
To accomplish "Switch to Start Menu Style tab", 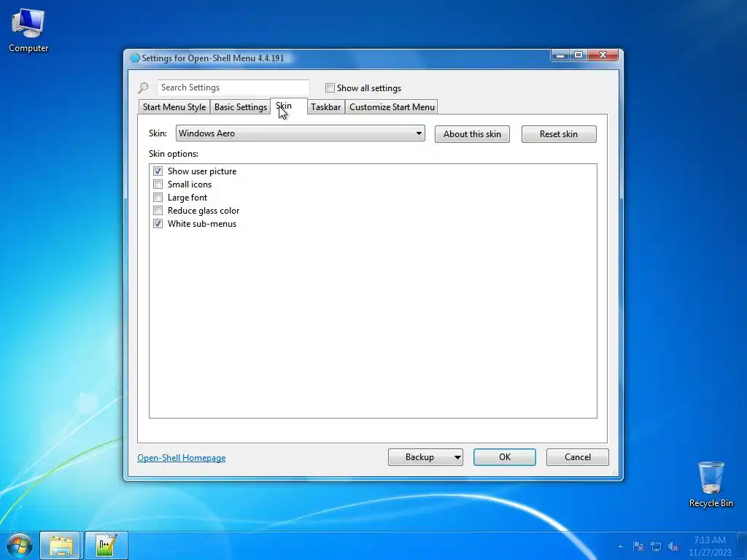I will 174,107.
